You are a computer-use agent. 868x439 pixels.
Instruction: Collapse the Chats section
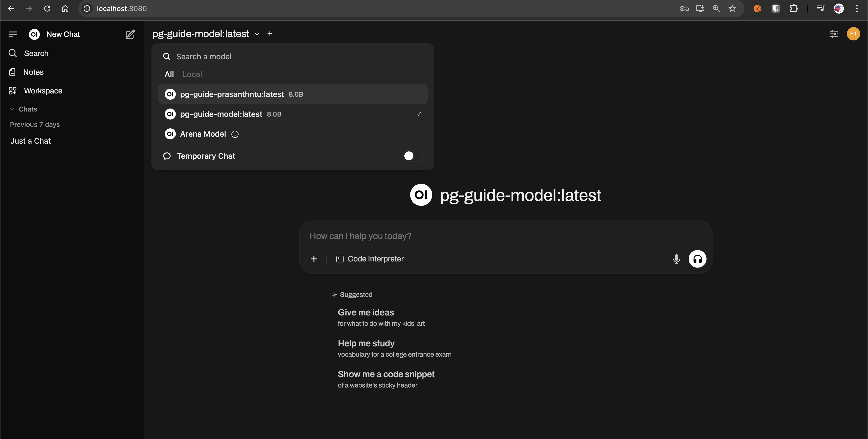[24, 109]
